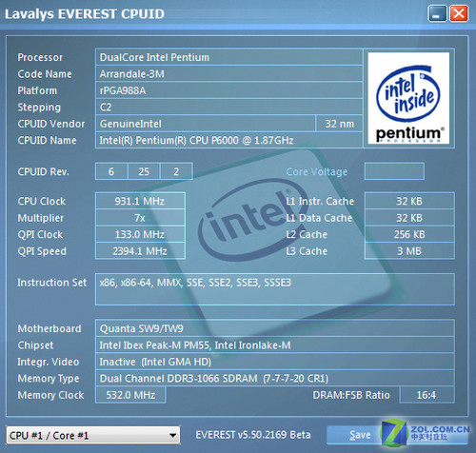Viewport: 476px width, 453px height.
Task: Open the CPU #1 / Core #1 dropdown
Action: pyautogui.click(x=93, y=435)
